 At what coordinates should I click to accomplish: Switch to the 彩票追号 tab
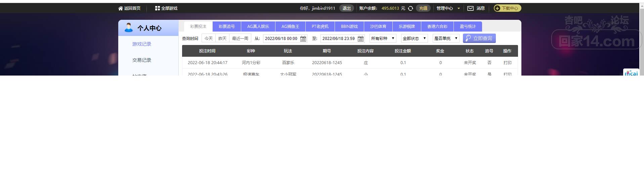(227, 27)
